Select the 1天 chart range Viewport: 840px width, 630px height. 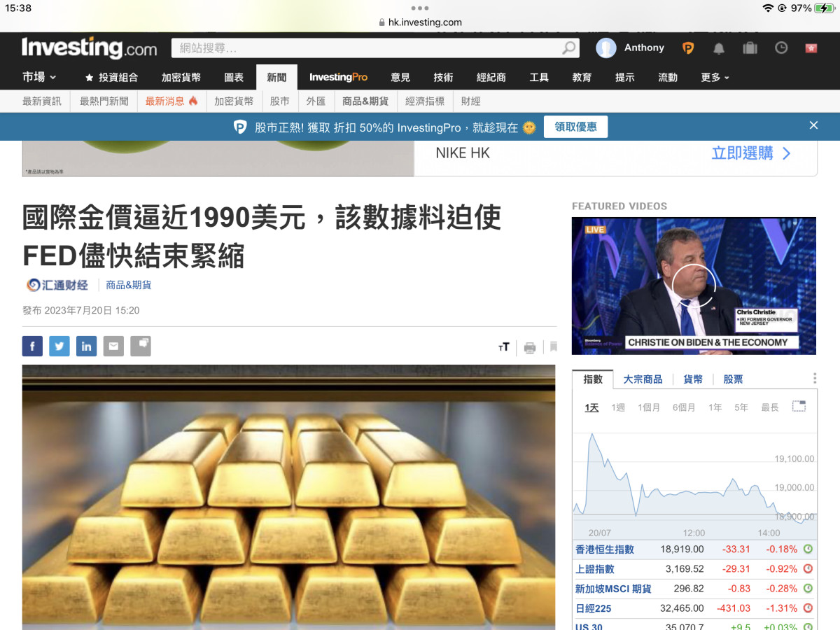coord(592,407)
